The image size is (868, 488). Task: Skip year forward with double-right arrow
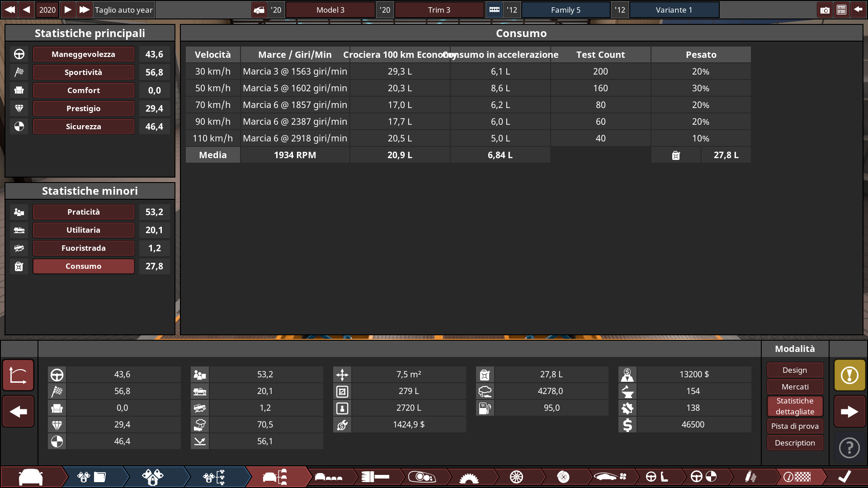click(84, 9)
